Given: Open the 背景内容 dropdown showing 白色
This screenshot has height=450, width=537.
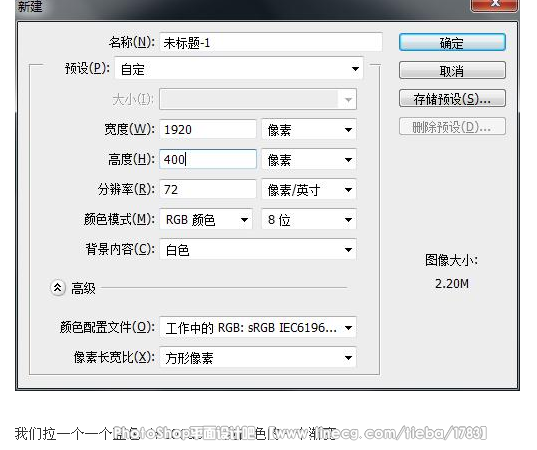Looking at the screenshot, I should (x=258, y=249).
